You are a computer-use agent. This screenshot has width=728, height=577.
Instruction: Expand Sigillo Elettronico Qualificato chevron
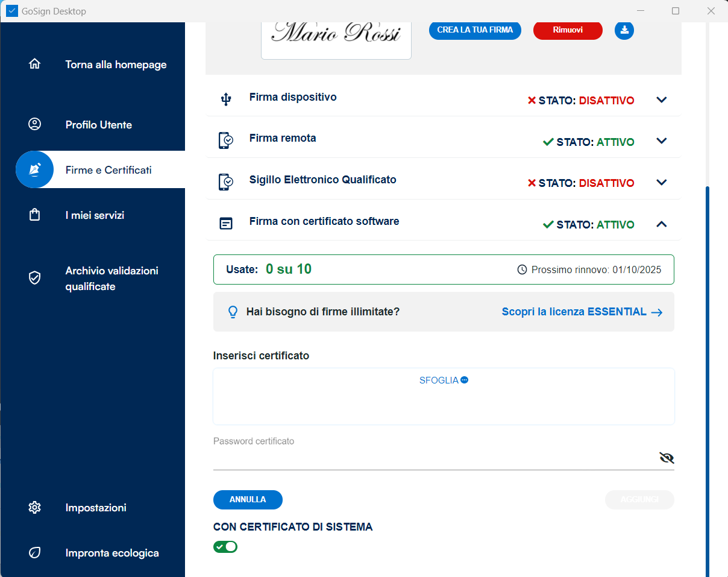(661, 183)
